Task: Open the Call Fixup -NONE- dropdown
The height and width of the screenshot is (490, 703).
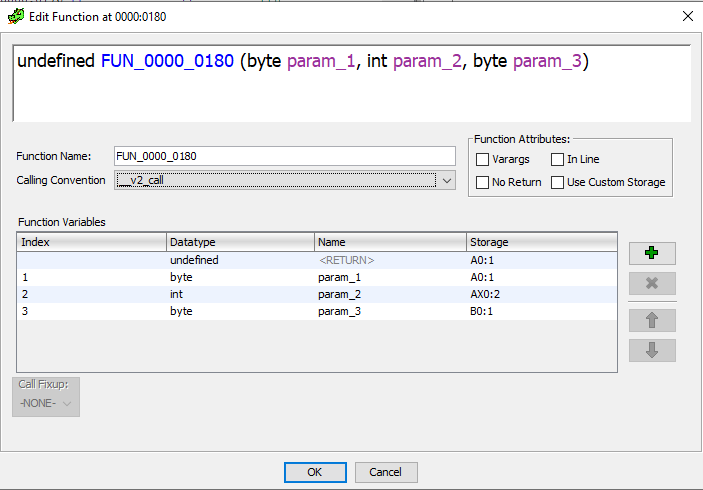Action: (x=46, y=403)
